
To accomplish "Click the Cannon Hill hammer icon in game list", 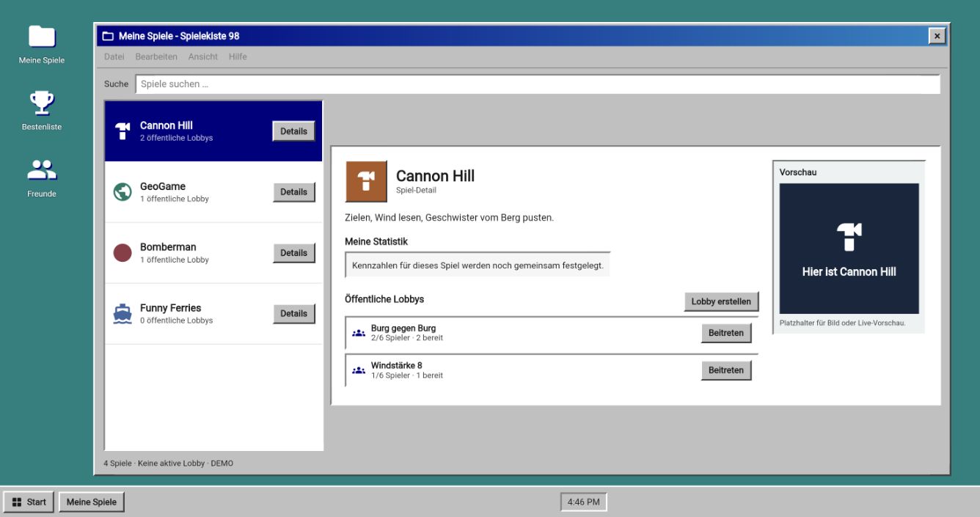I will (122, 131).
